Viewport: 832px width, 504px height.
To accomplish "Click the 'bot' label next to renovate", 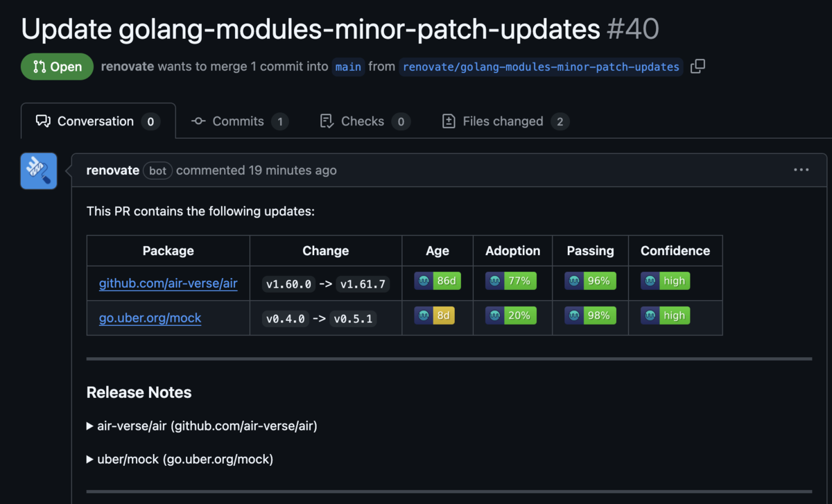I will (158, 171).
